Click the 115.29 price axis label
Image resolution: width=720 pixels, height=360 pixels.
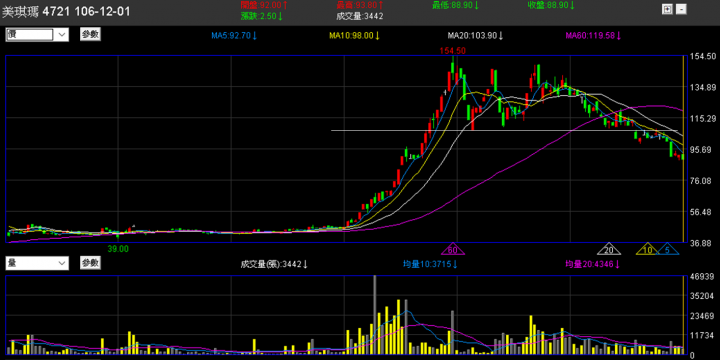tap(703, 119)
